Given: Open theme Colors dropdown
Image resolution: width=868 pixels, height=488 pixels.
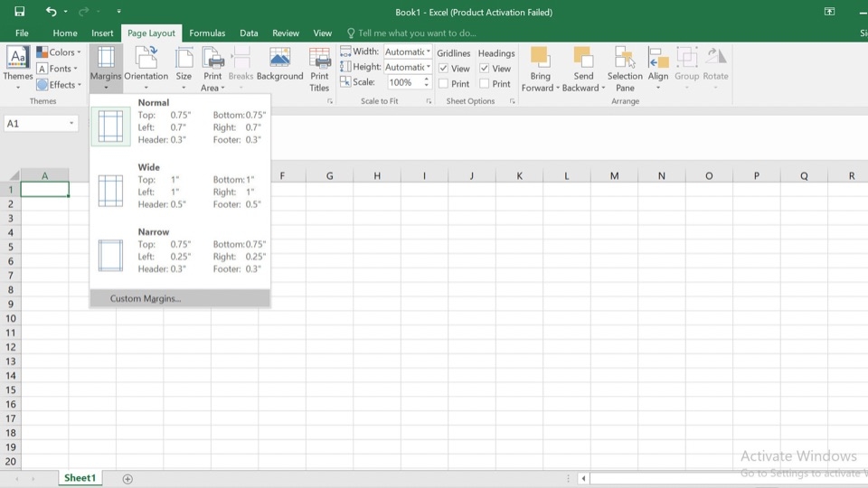Looking at the screenshot, I should (59, 52).
